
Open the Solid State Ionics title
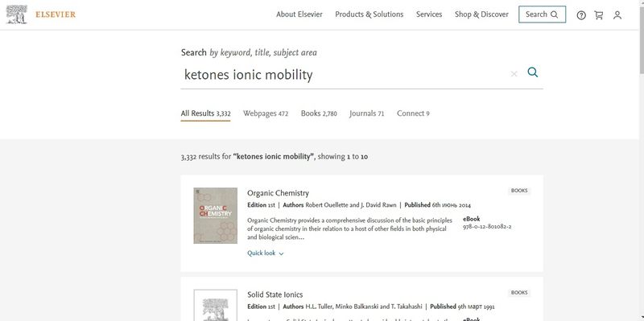(x=275, y=294)
